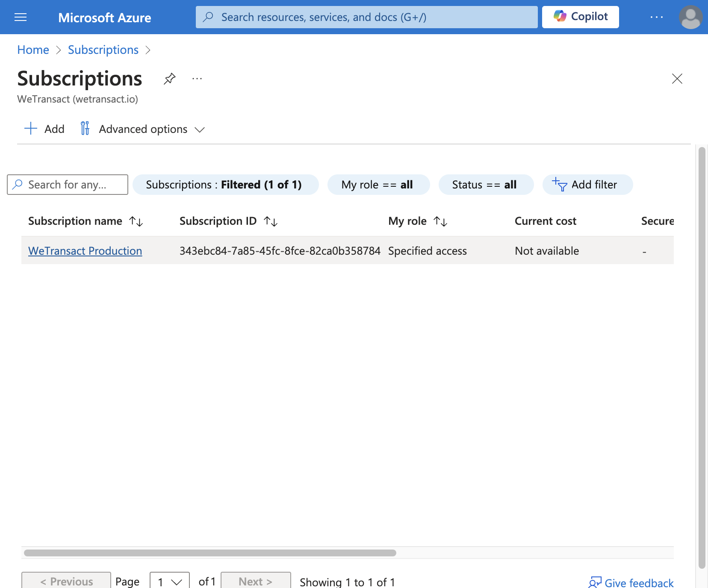708x588 pixels.
Task: Click the Secure column header
Action: tap(657, 221)
